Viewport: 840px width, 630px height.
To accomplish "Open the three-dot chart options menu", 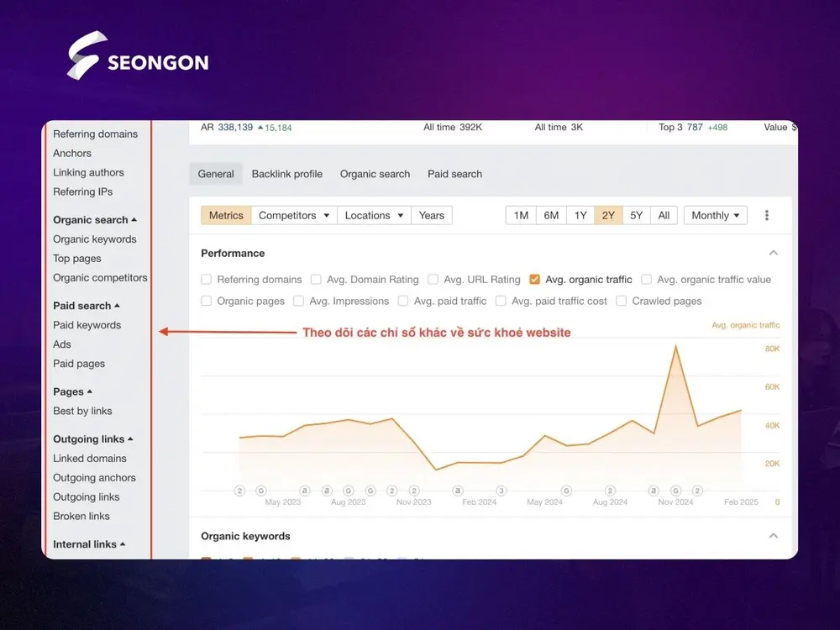I will coord(767,215).
